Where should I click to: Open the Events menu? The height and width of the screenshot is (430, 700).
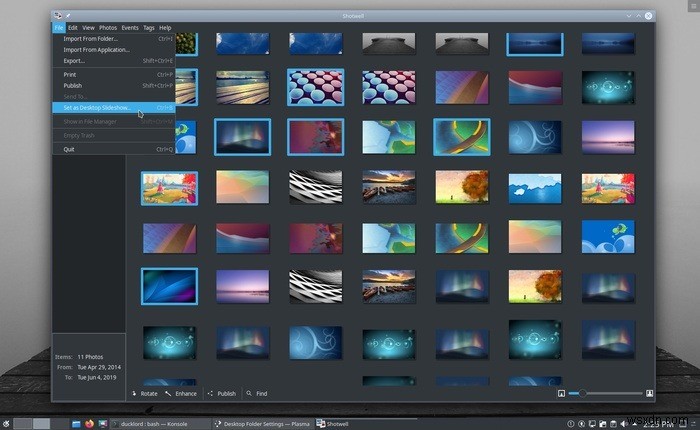coord(130,28)
